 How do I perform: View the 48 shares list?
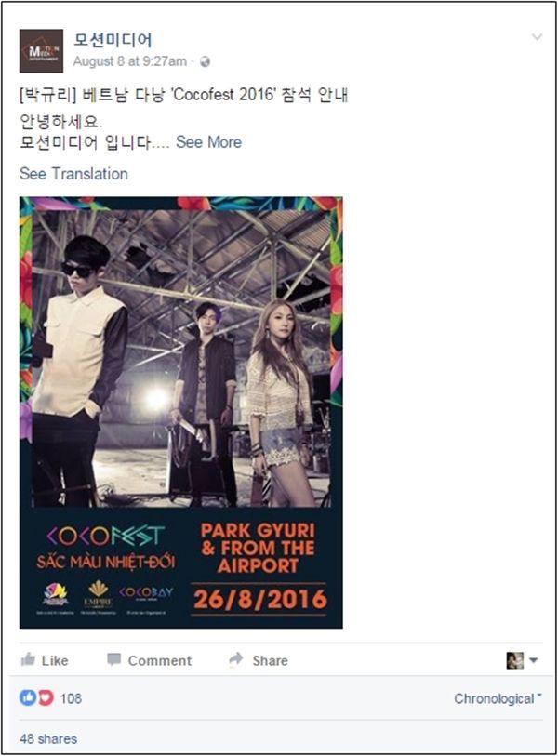48,738
